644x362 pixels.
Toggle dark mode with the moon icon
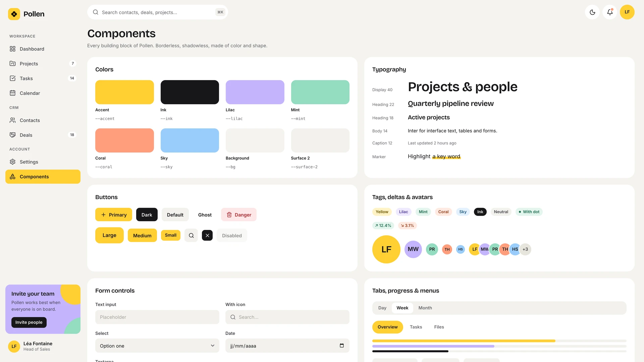pyautogui.click(x=592, y=12)
